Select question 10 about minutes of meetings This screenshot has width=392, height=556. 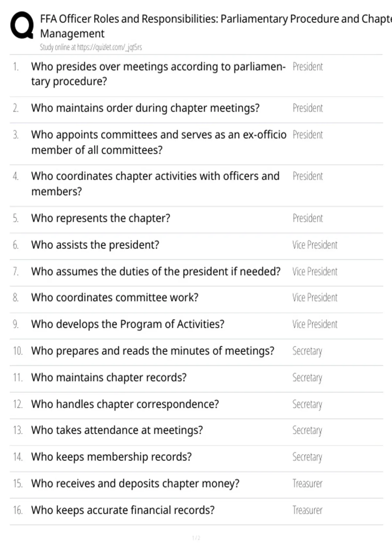[153, 351]
